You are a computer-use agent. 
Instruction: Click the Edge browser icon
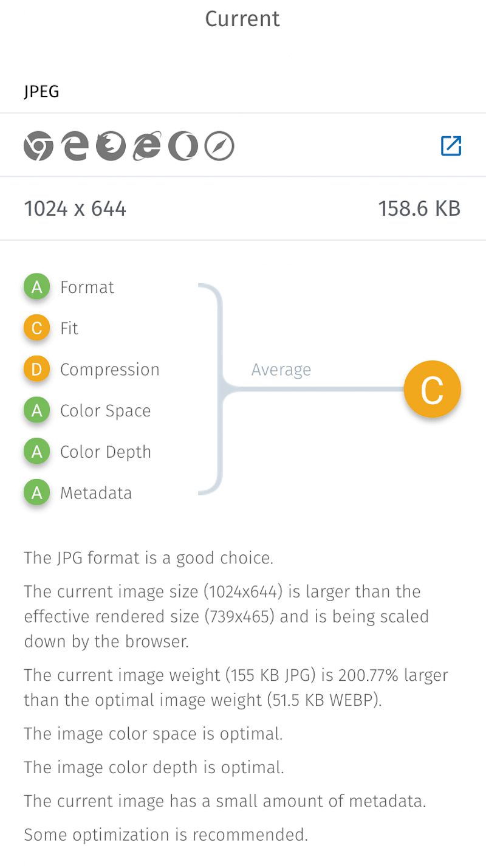coord(75,146)
